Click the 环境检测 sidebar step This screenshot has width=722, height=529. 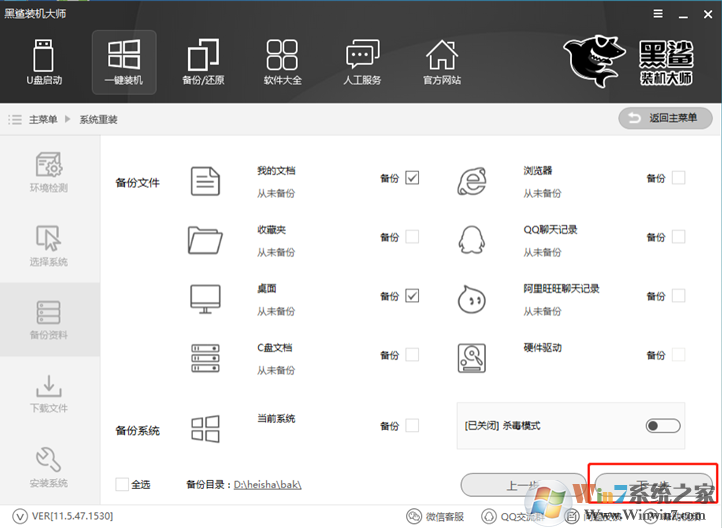coord(49,172)
